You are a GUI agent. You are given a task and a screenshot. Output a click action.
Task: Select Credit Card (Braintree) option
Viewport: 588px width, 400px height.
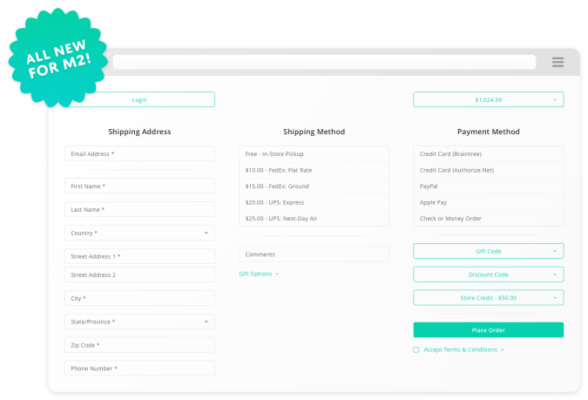488,154
